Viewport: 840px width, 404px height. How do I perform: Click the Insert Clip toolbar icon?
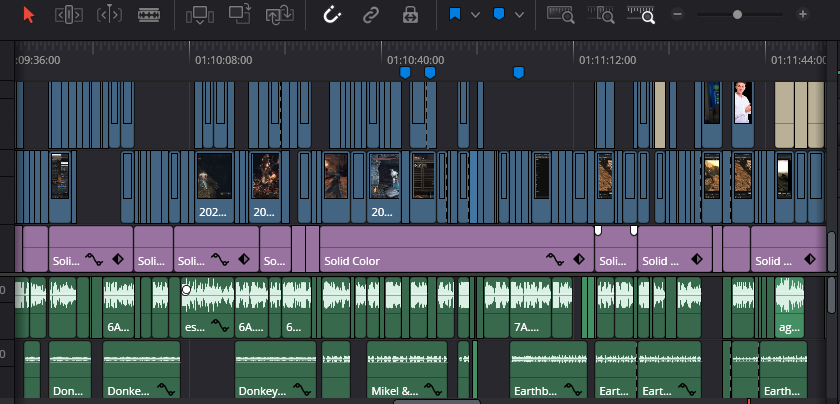coord(199,15)
